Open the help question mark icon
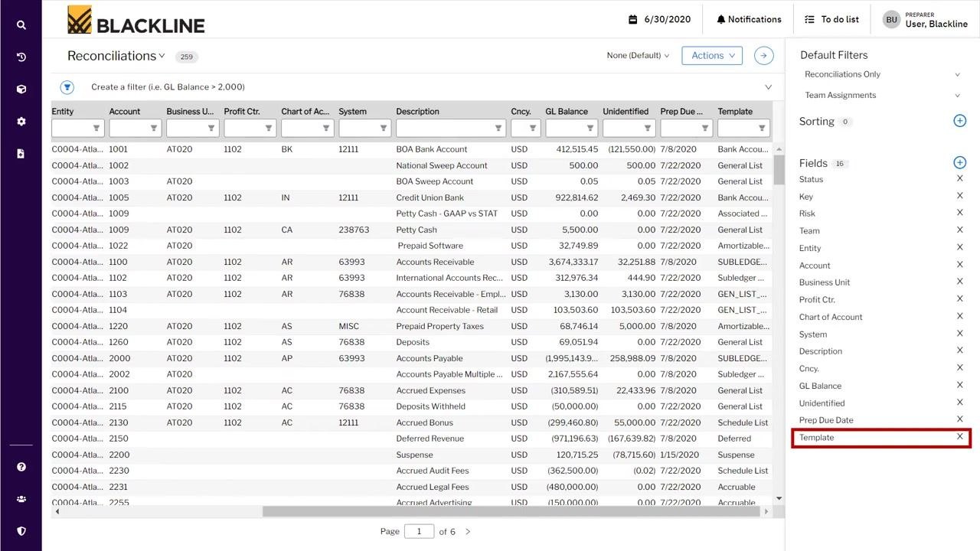The image size is (980, 551). (x=21, y=467)
